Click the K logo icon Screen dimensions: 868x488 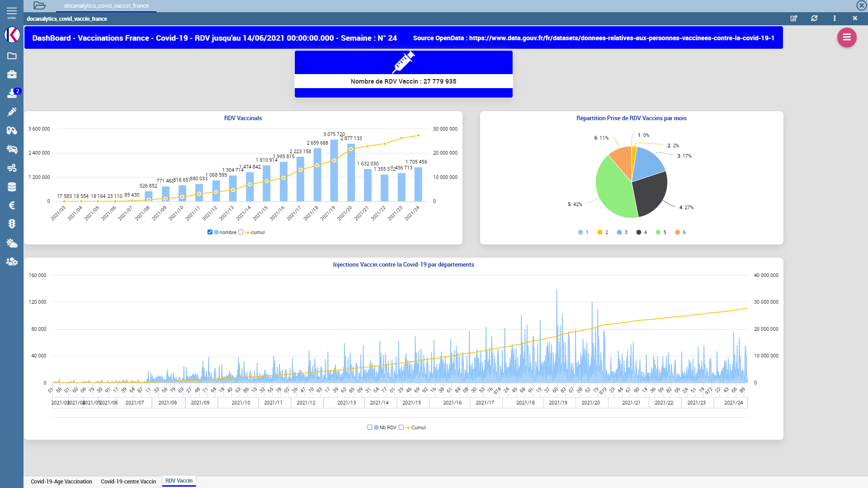12,35
